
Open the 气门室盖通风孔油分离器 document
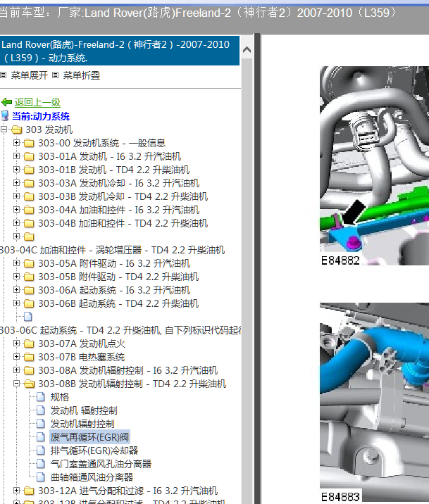[101, 464]
